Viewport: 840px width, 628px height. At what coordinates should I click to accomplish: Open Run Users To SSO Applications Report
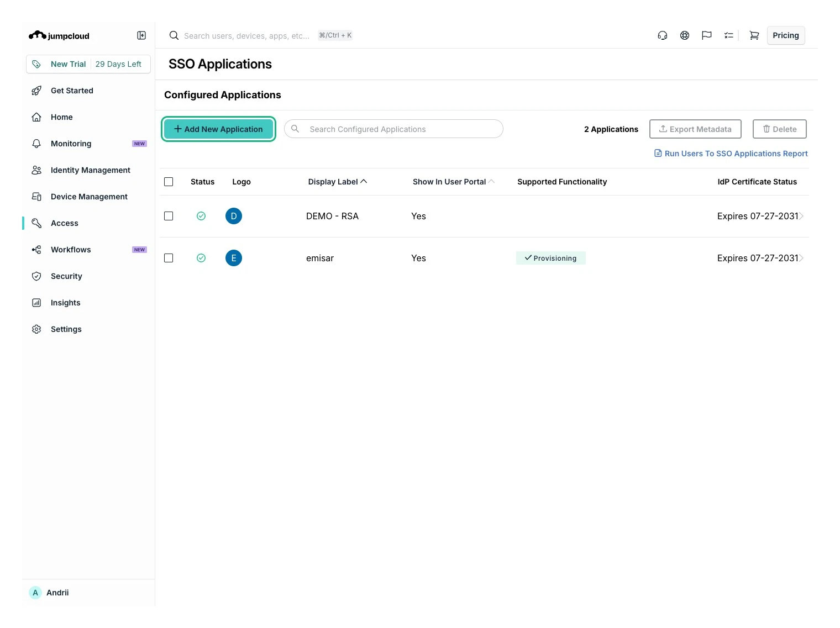[x=731, y=154]
